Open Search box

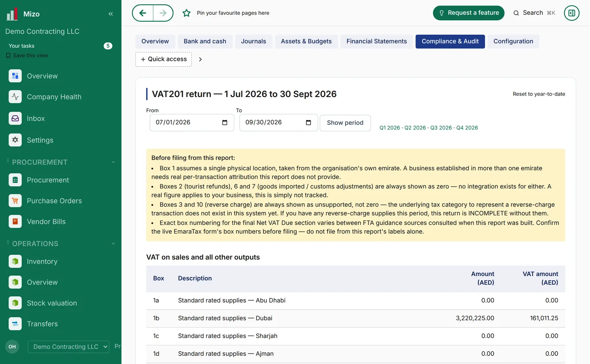pyautogui.click(x=534, y=13)
